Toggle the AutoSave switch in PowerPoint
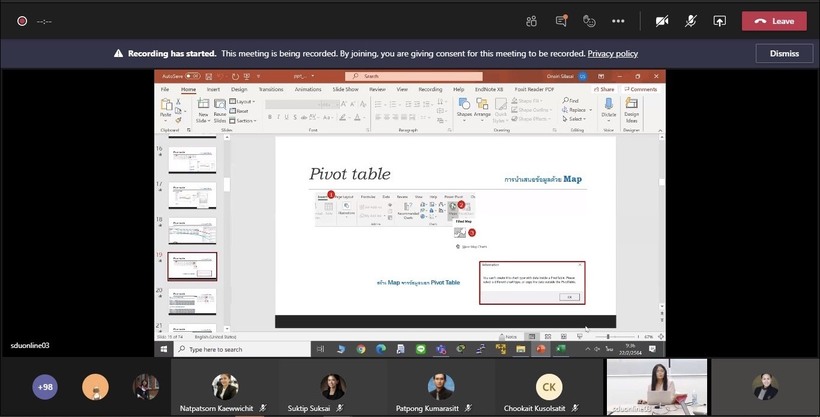 point(193,76)
